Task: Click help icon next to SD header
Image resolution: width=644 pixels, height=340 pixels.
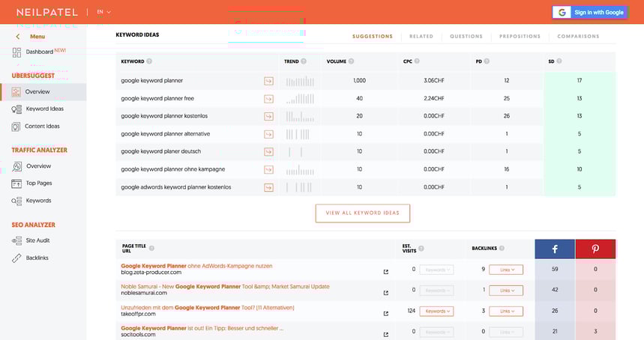Action: [559, 61]
